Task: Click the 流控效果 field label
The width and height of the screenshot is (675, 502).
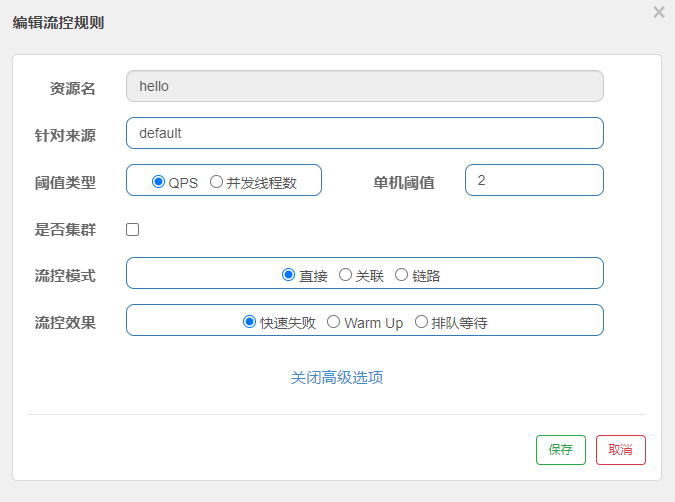Action: pyautogui.click(x=65, y=322)
